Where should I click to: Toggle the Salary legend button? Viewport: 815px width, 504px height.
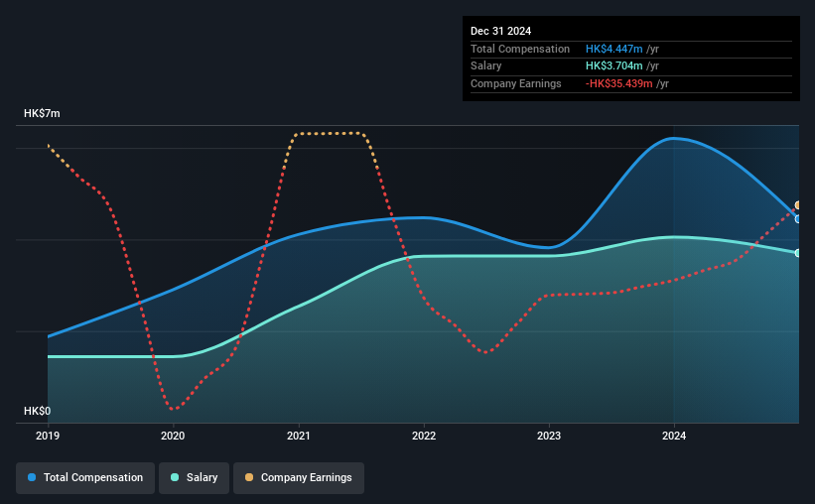pyautogui.click(x=194, y=478)
